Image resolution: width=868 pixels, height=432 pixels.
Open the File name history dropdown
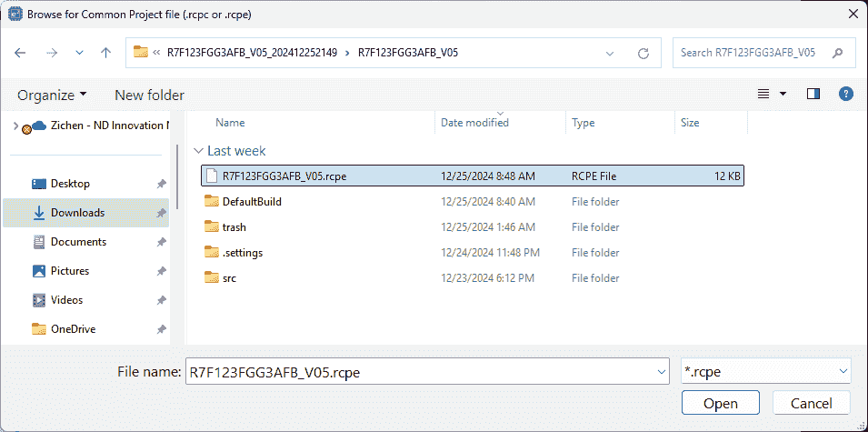pos(661,371)
